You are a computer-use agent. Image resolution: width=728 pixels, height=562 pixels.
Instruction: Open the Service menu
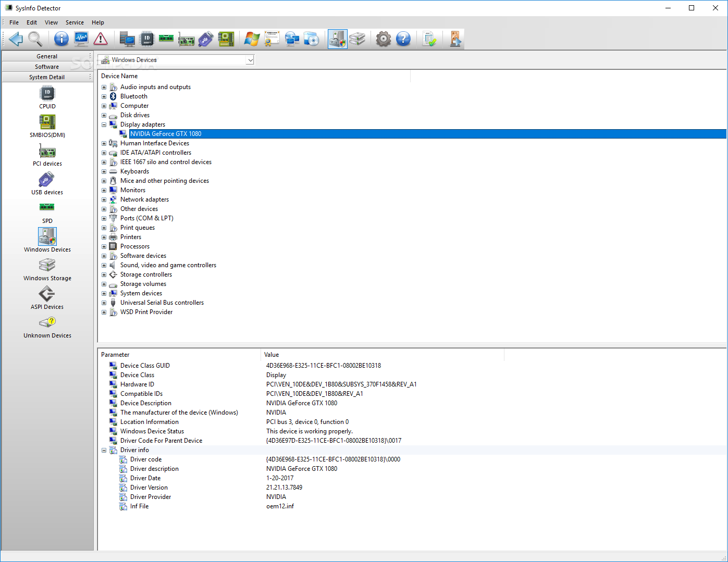(x=75, y=22)
